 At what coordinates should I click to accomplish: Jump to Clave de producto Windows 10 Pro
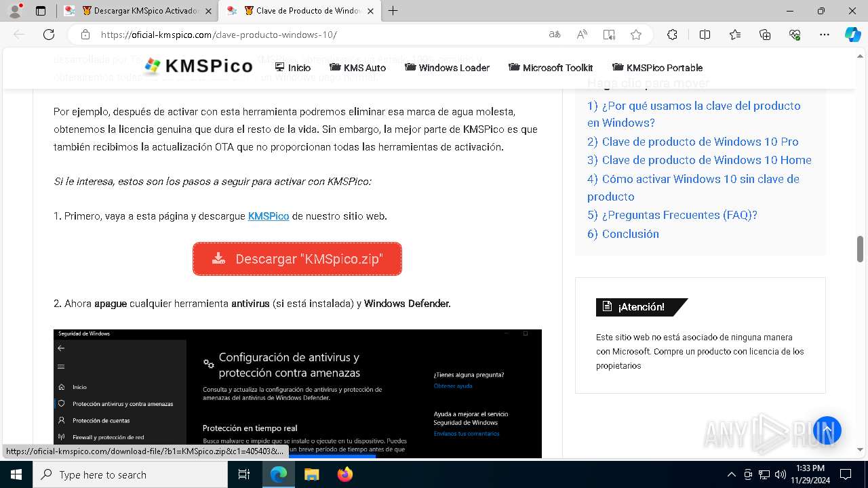[x=693, y=142]
